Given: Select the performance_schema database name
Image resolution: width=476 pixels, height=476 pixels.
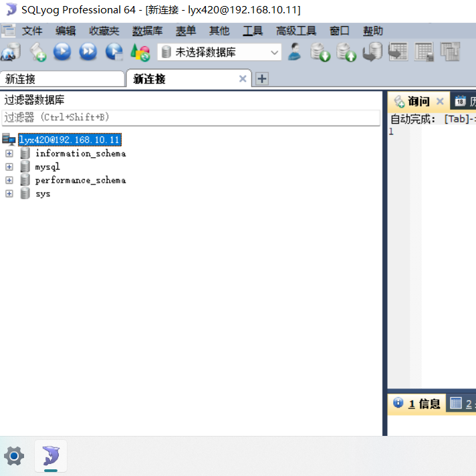Looking at the screenshot, I should [80, 180].
